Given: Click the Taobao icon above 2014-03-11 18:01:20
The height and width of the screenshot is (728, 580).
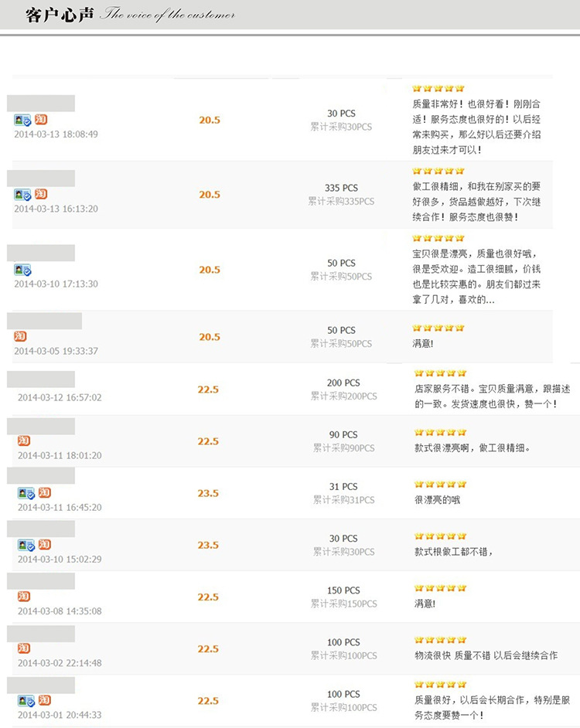Looking at the screenshot, I should pyautogui.click(x=24, y=441).
